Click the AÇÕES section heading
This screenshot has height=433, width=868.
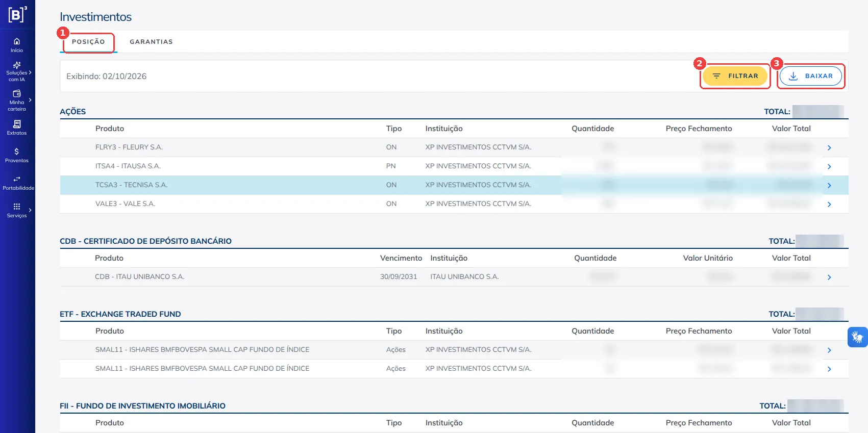coord(73,111)
